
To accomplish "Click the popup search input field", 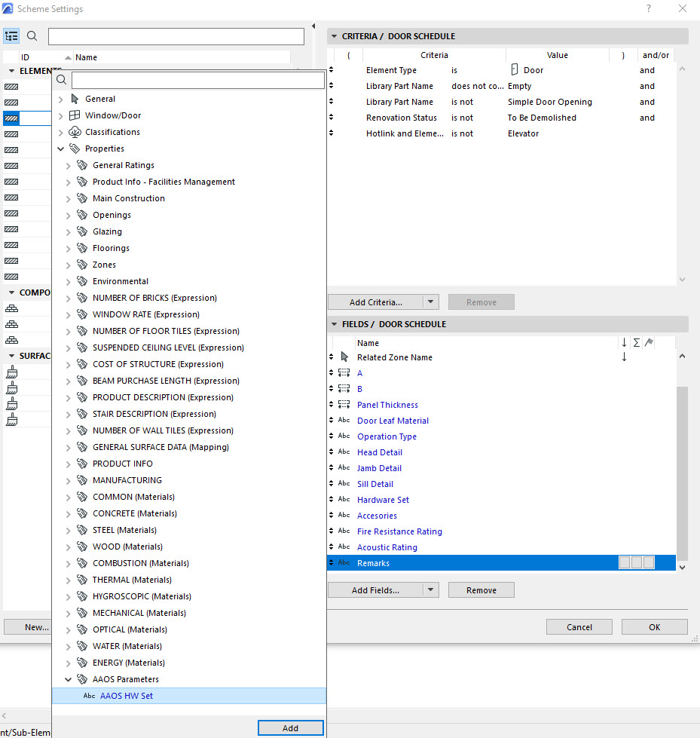I will coord(197,78).
